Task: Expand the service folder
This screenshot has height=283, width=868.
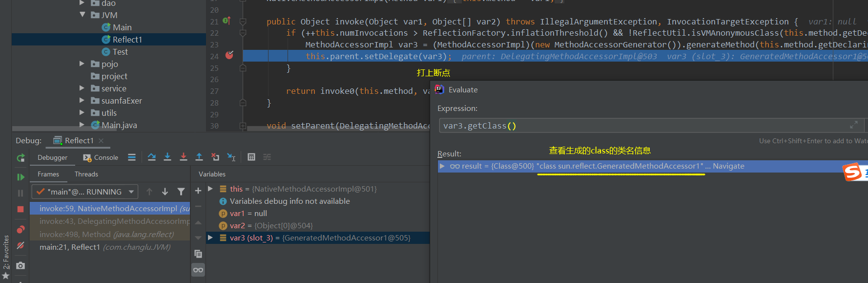Action: coord(82,88)
